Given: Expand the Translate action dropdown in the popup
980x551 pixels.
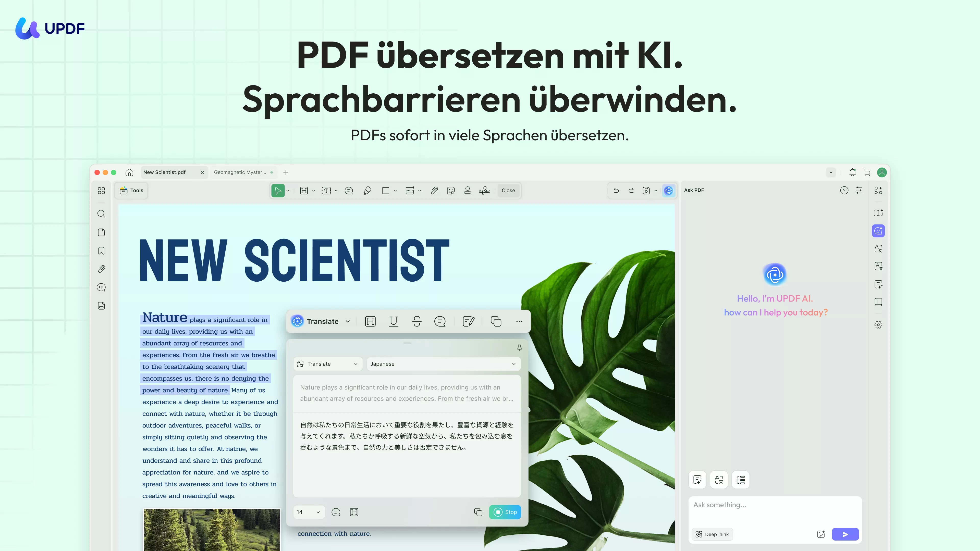Looking at the screenshot, I should pos(327,364).
